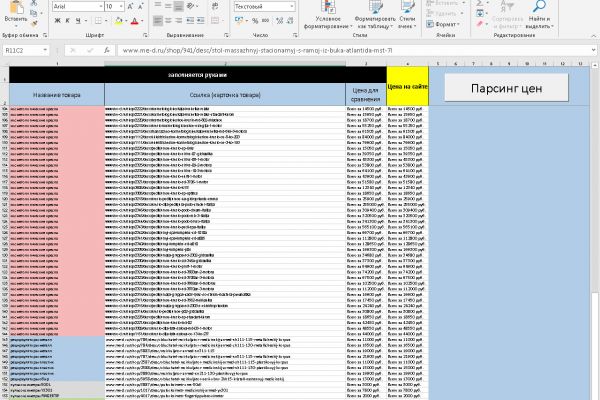The image size is (600, 400).
Task: Toggle align text left
Action: click(158, 21)
